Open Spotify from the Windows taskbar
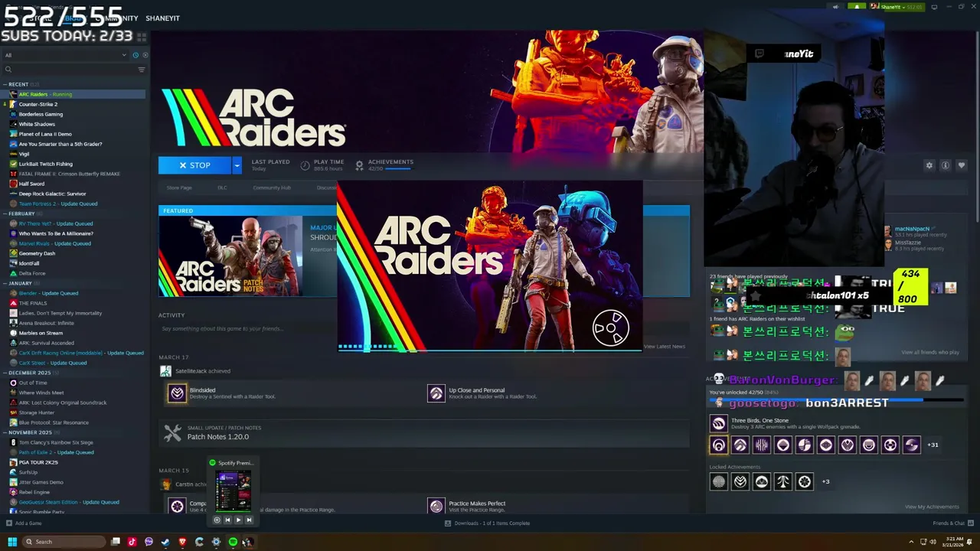This screenshot has width=980, height=551. [x=233, y=542]
